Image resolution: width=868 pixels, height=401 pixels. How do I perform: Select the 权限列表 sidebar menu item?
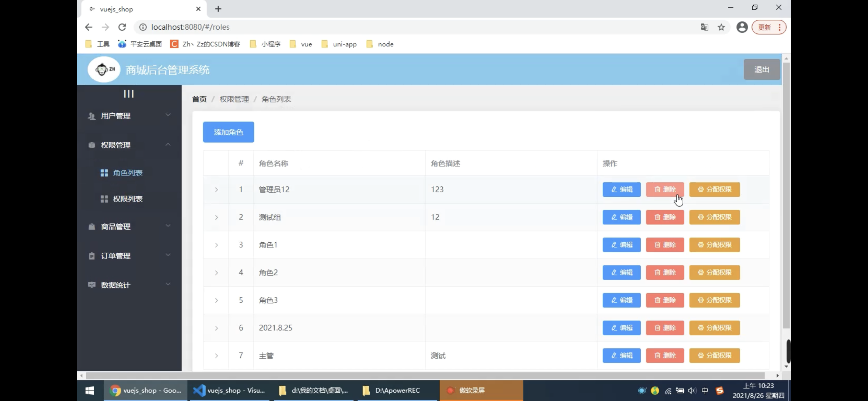(x=129, y=199)
